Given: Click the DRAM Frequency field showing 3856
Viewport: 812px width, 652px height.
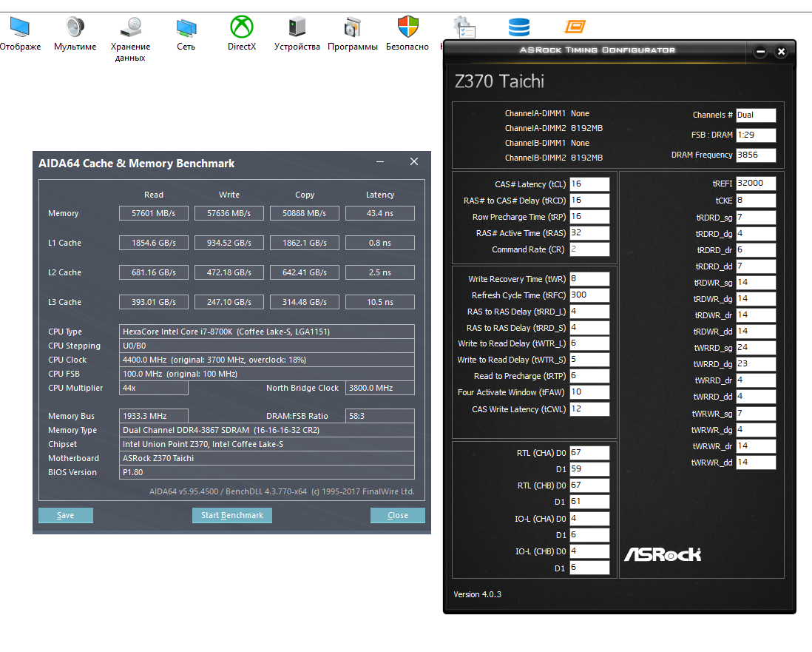Looking at the screenshot, I should pyautogui.click(x=756, y=155).
